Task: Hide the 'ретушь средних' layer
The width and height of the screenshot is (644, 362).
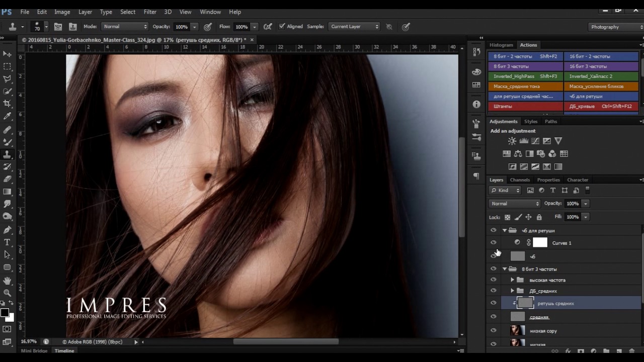Action: (493, 303)
